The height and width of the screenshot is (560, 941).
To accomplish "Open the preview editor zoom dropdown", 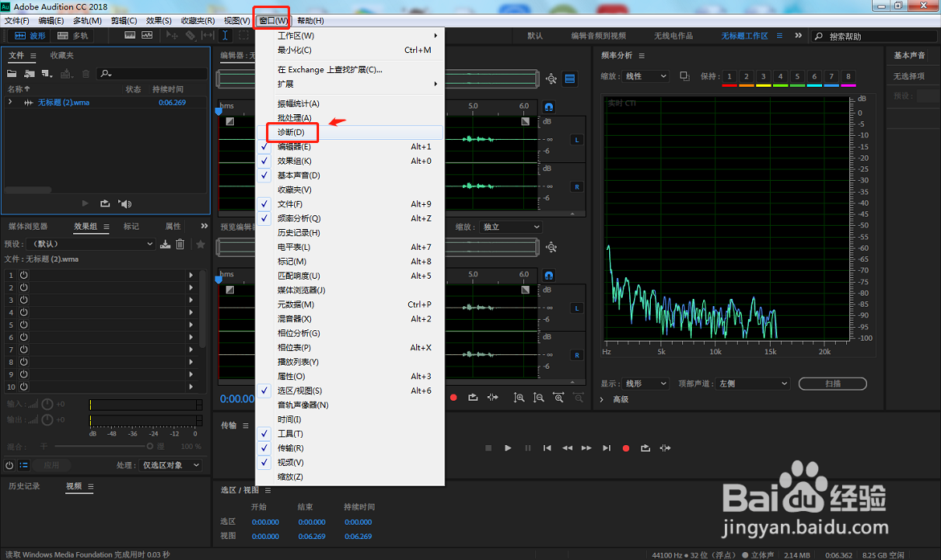I will click(511, 227).
